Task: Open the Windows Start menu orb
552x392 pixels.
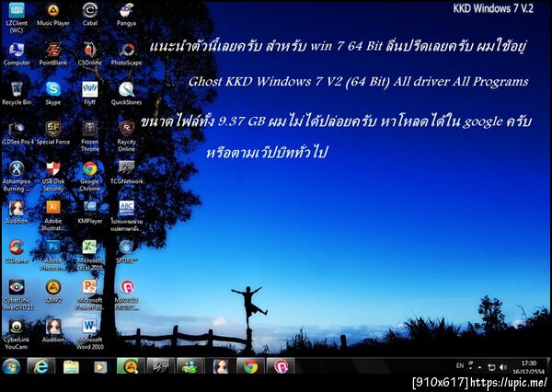Action: [x=11, y=367]
